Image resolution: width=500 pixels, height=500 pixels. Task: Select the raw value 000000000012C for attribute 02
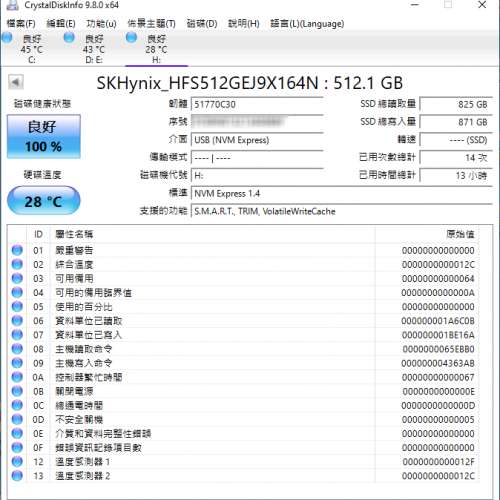coord(438,265)
